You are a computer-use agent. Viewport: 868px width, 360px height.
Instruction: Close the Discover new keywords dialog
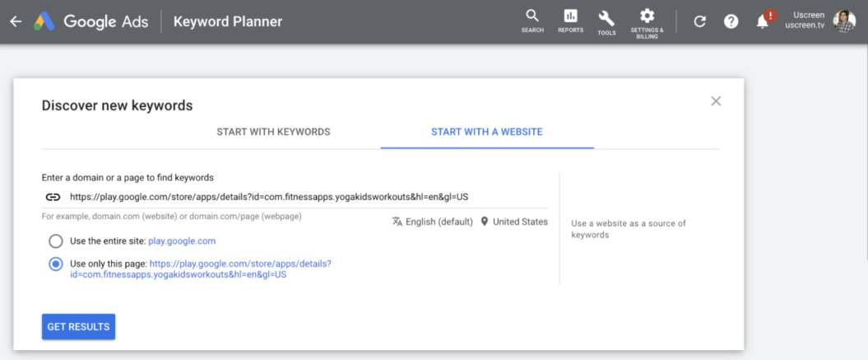click(716, 101)
